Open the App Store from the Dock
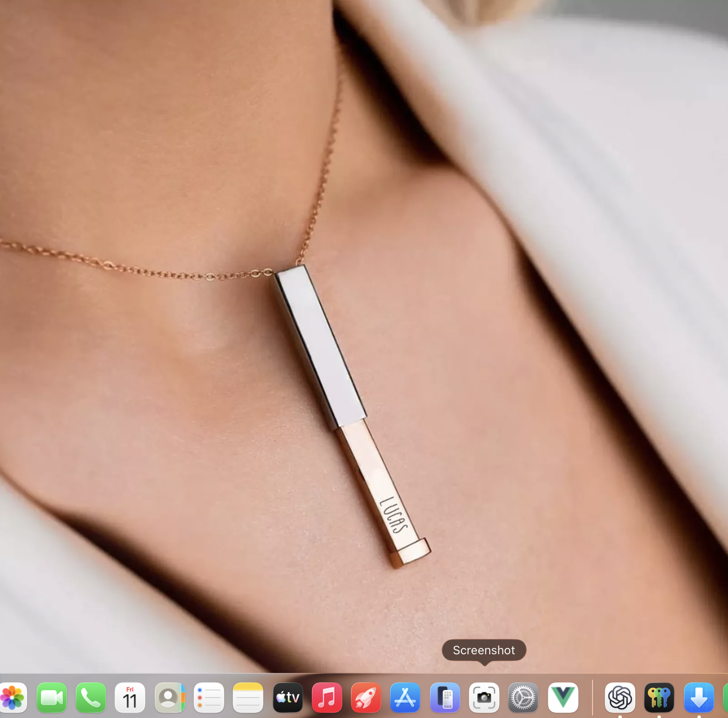Screen dimensions: 728x718 [x=405, y=698]
